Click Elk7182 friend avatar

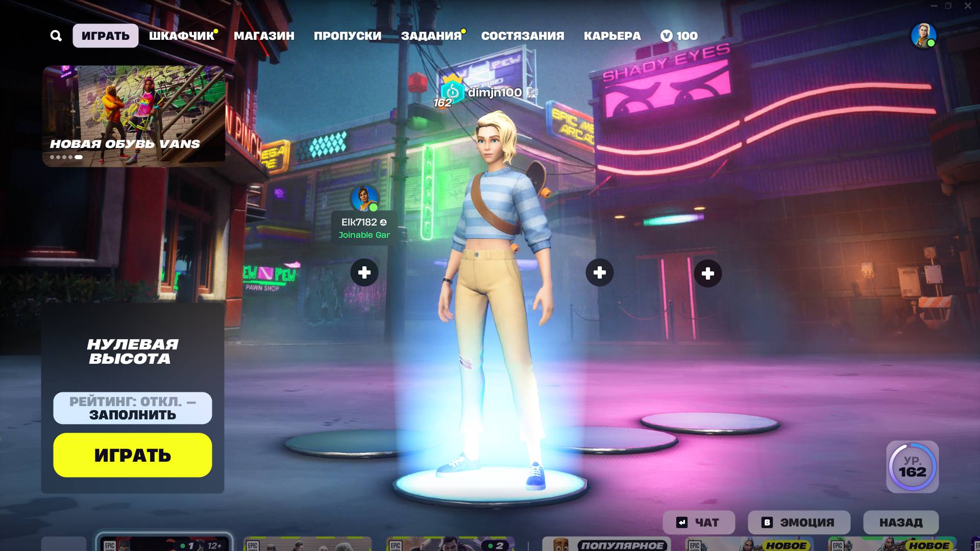click(x=364, y=198)
